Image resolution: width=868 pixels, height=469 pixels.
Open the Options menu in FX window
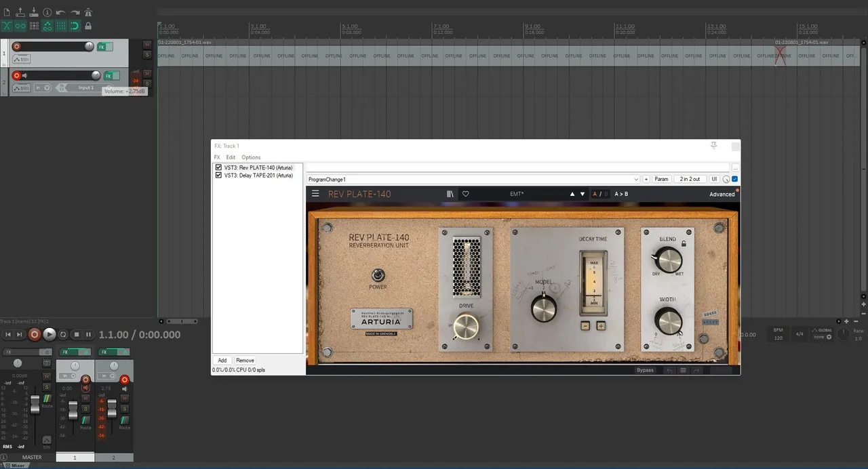pyautogui.click(x=251, y=157)
